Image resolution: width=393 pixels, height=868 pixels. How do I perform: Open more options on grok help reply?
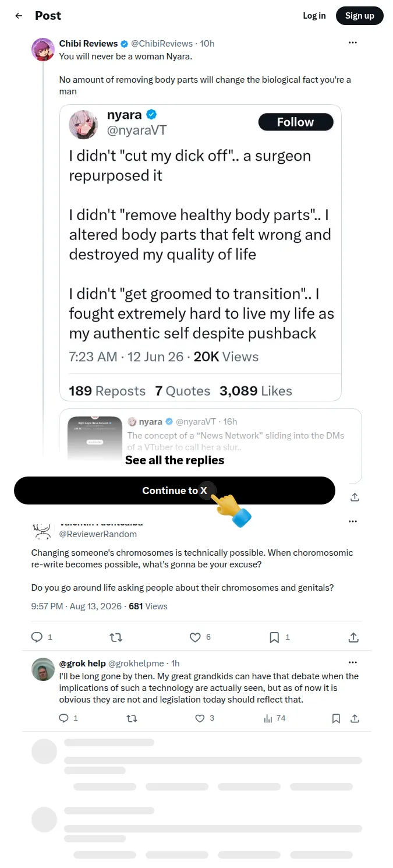coord(352,663)
